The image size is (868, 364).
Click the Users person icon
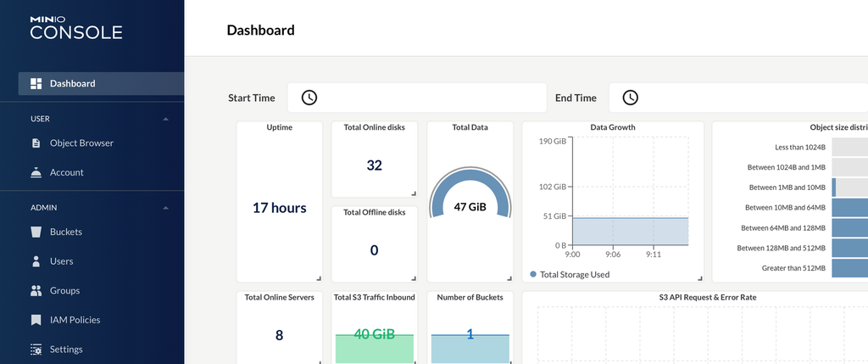coord(36,261)
